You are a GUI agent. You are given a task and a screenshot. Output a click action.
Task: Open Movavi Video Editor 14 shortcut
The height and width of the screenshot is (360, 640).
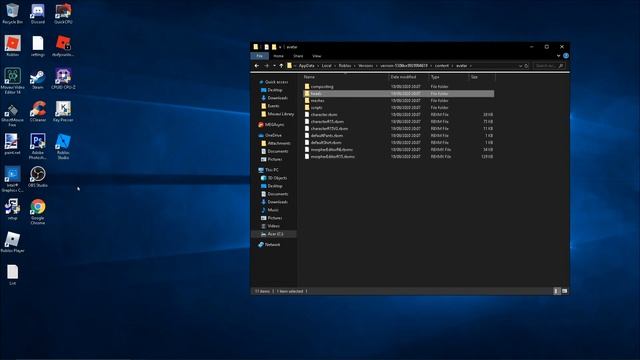tap(12, 81)
